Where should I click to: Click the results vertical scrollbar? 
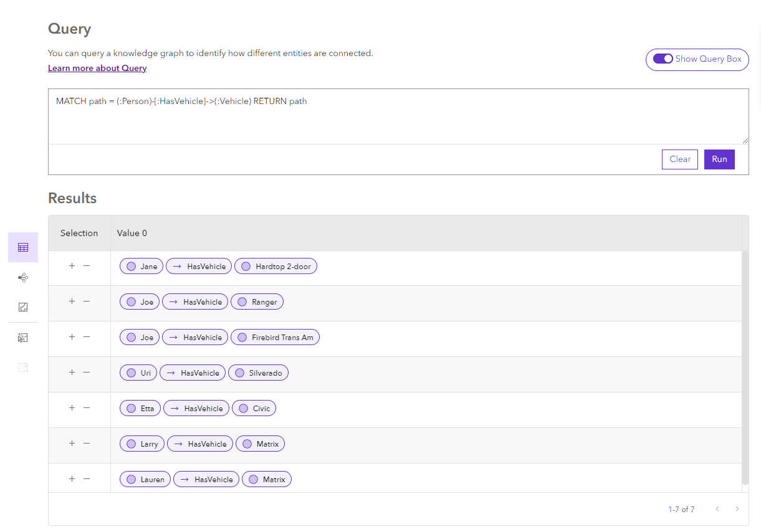point(745,368)
